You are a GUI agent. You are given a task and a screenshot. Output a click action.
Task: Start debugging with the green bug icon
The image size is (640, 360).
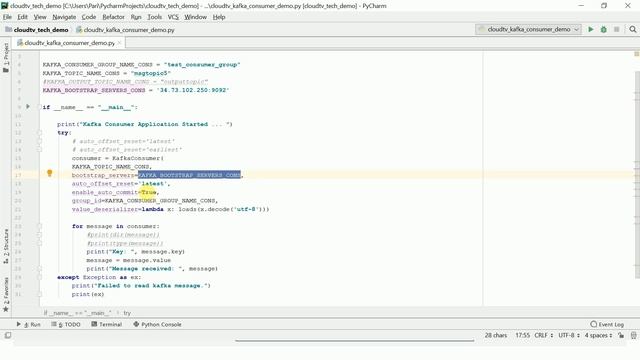coord(604,29)
